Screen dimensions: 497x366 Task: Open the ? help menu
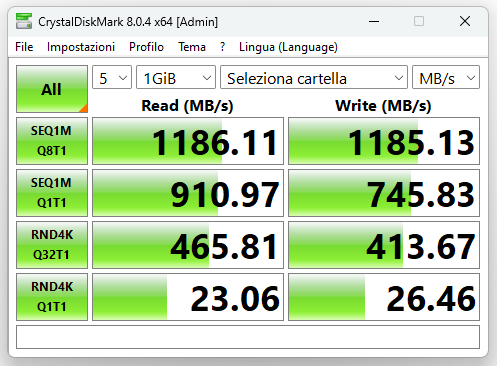(x=222, y=47)
